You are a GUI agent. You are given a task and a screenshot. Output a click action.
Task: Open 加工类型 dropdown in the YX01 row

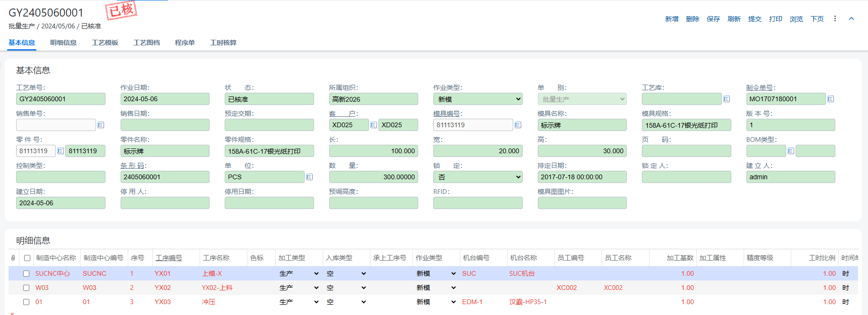[x=299, y=273]
